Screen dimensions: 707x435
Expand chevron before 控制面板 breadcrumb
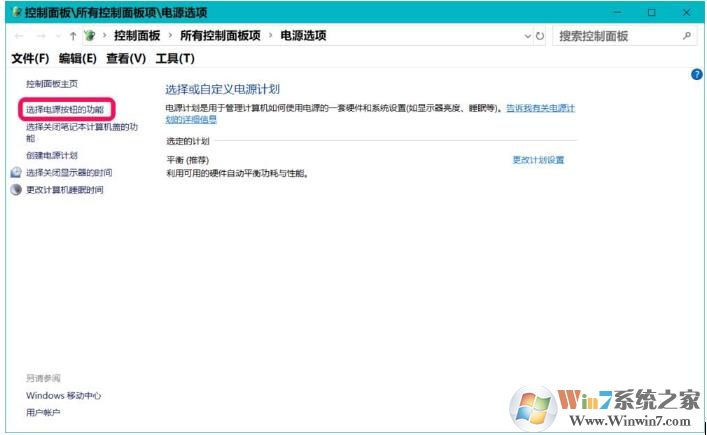(x=105, y=36)
